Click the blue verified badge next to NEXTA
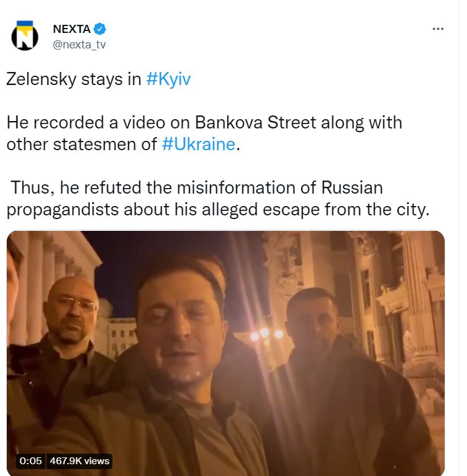The height and width of the screenshot is (476, 467). (99, 29)
